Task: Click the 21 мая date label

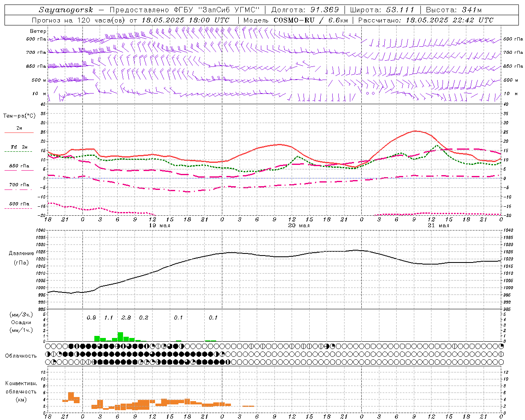Action: coord(438,225)
